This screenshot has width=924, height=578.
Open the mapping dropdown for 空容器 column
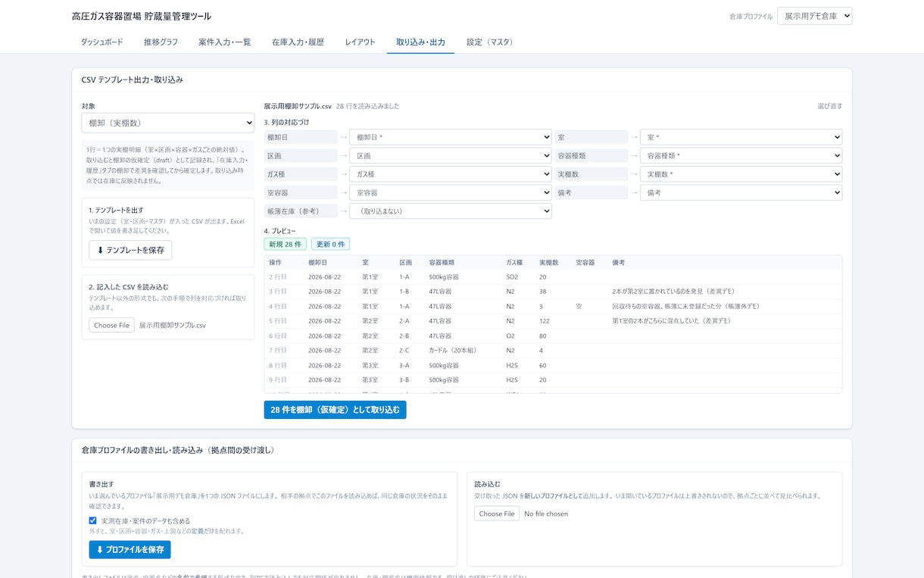click(451, 193)
